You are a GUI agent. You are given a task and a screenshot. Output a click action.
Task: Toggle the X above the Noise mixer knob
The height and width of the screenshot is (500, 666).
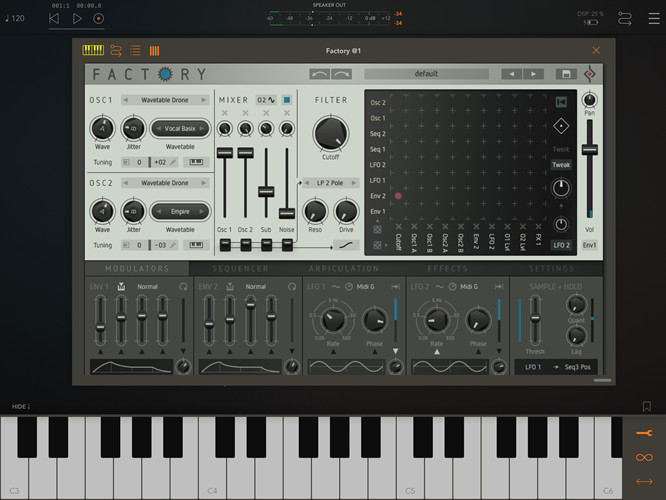(287, 113)
